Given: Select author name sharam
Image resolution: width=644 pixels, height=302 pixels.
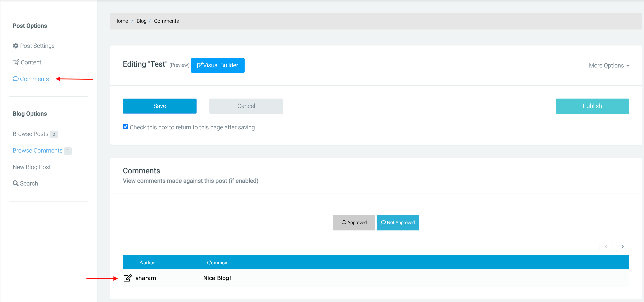Looking at the screenshot, I should click(x=146, y=278).
